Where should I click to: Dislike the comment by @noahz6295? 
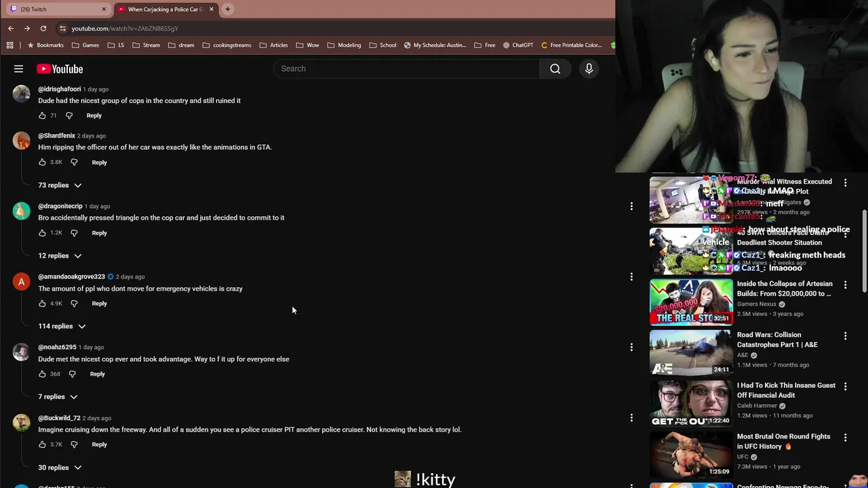(x=72, y=373)
